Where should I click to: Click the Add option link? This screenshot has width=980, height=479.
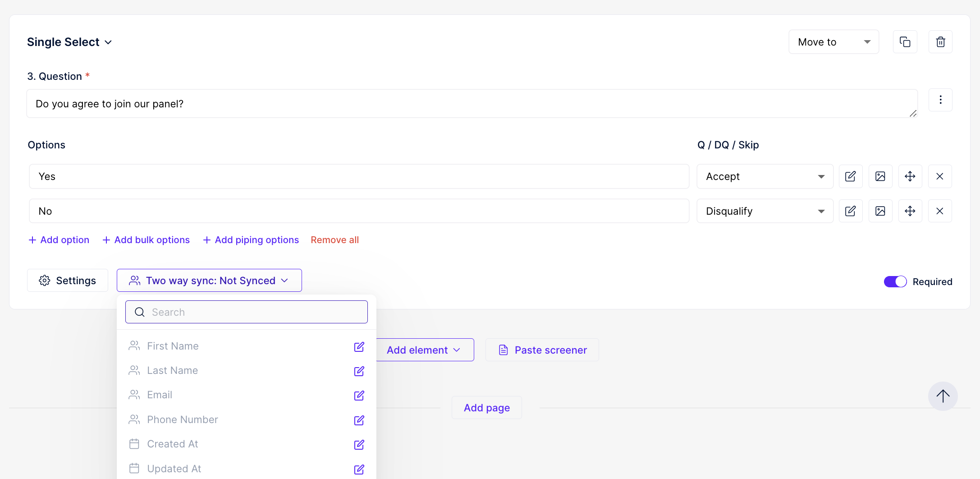coord(59,240)
